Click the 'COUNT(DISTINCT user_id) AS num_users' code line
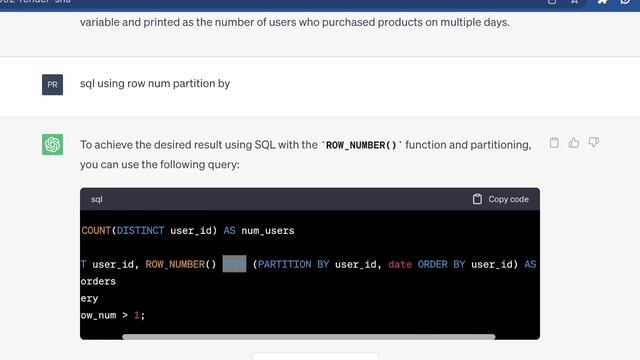The height and width of the screenshot is (360, 640). pyautogui.click(x=188, y=231)
